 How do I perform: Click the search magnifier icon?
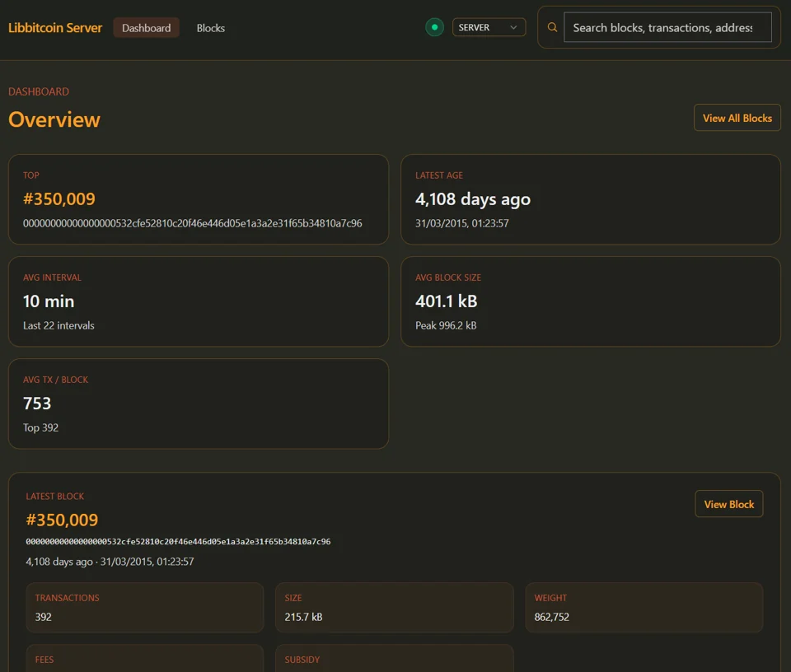(552, 27)
